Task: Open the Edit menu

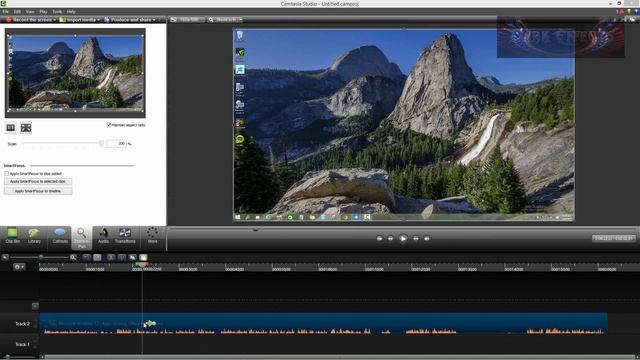Action: pyautogui.click(x=17, y=12)
